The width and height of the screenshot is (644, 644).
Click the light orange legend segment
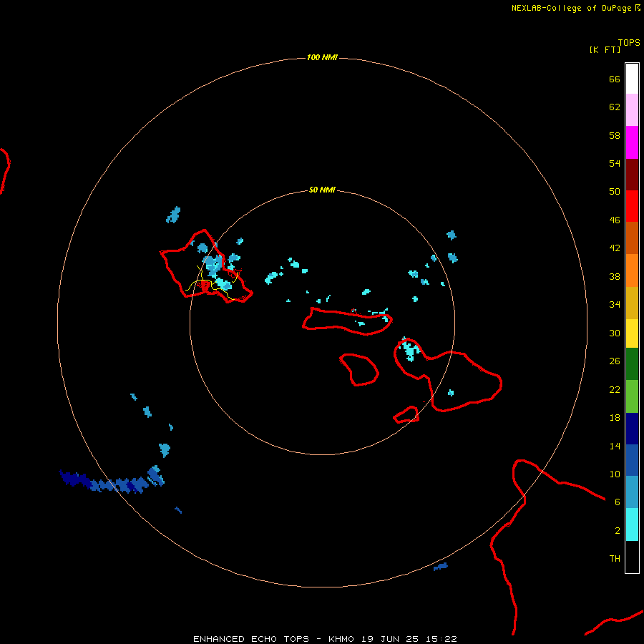coord(632,270)
